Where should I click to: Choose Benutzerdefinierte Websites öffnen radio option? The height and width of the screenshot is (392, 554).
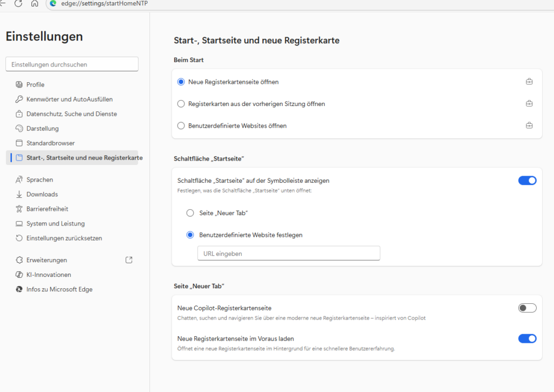[181, 126]
